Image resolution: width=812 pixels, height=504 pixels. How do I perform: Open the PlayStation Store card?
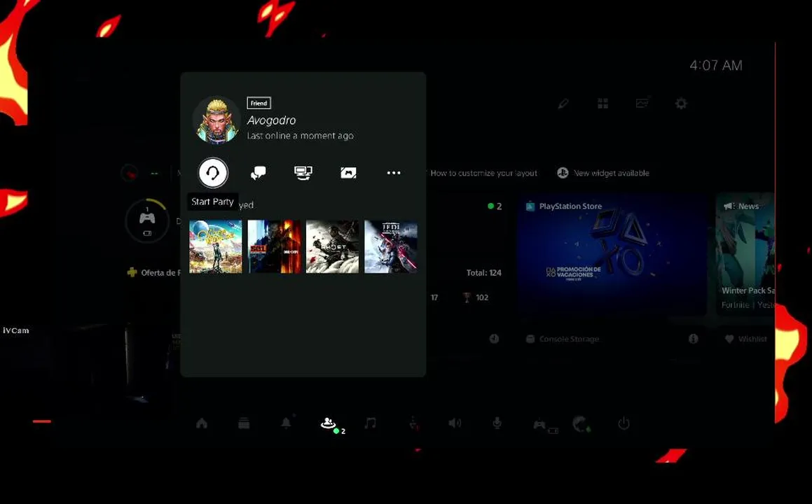click(x=612, y=255)
